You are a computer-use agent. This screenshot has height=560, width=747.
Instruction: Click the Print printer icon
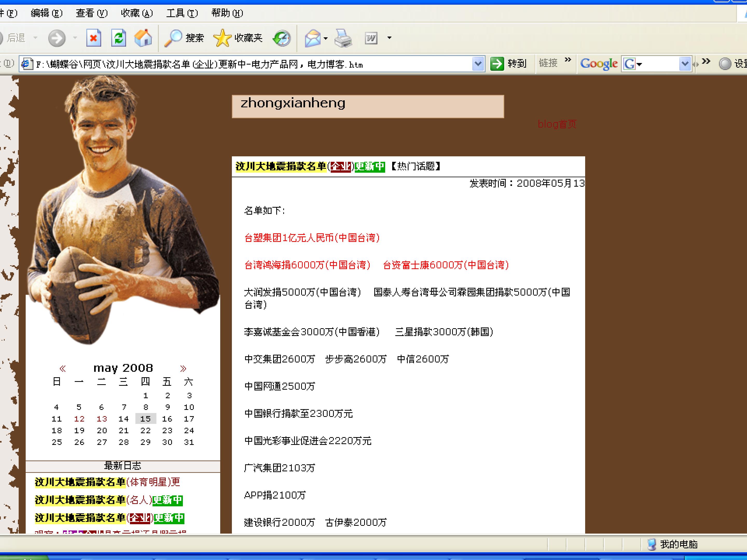click(343, 38)
